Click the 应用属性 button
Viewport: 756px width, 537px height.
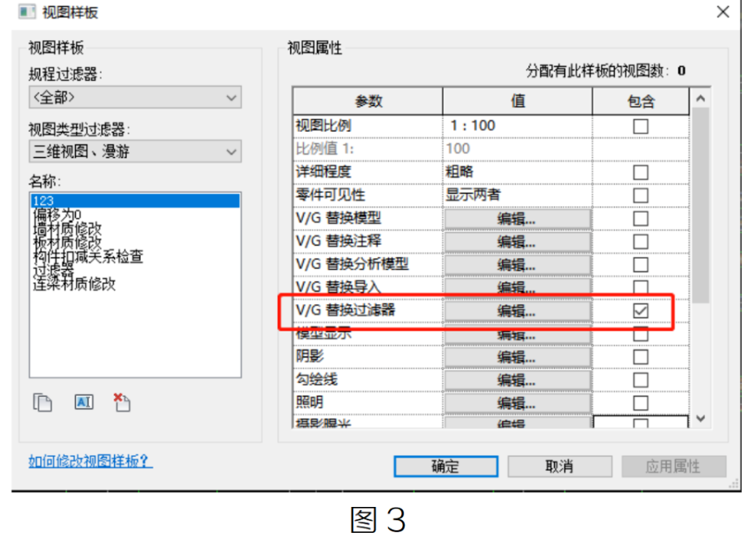click(673, 467)
